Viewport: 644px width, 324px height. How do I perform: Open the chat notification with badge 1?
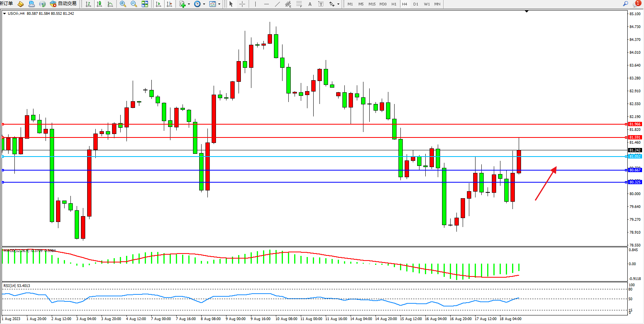click(x=637, y=4)
